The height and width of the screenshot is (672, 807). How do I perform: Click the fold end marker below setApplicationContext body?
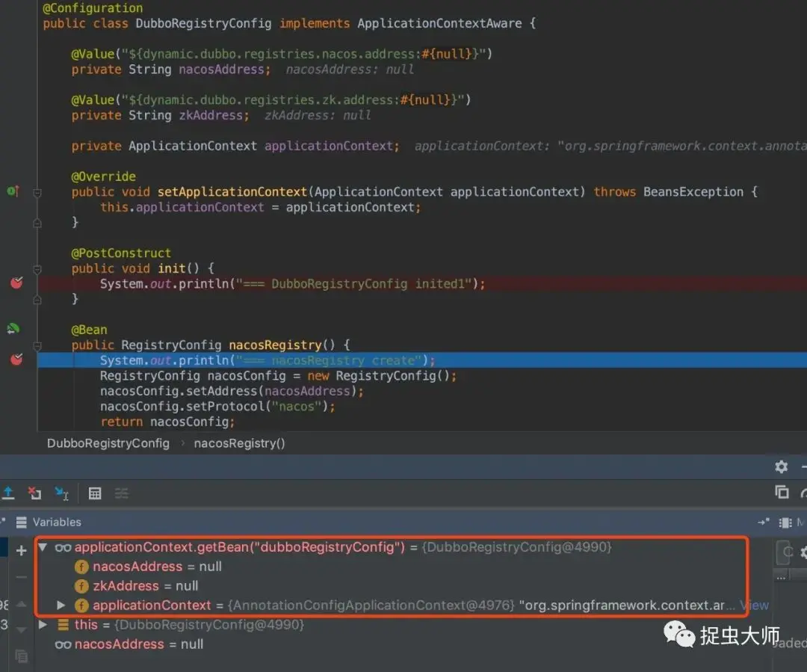[37, 223]
